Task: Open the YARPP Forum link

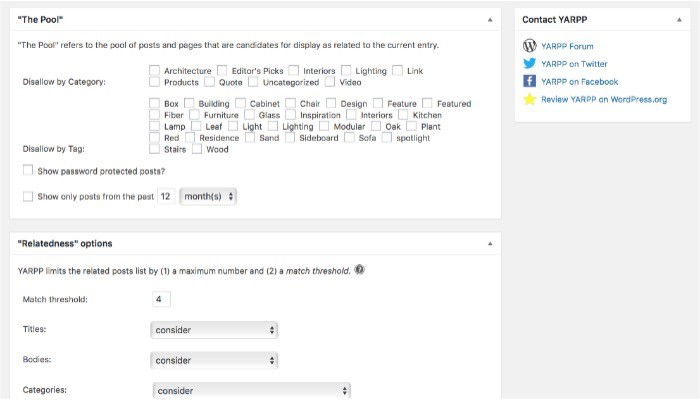Action: point(569,46)
